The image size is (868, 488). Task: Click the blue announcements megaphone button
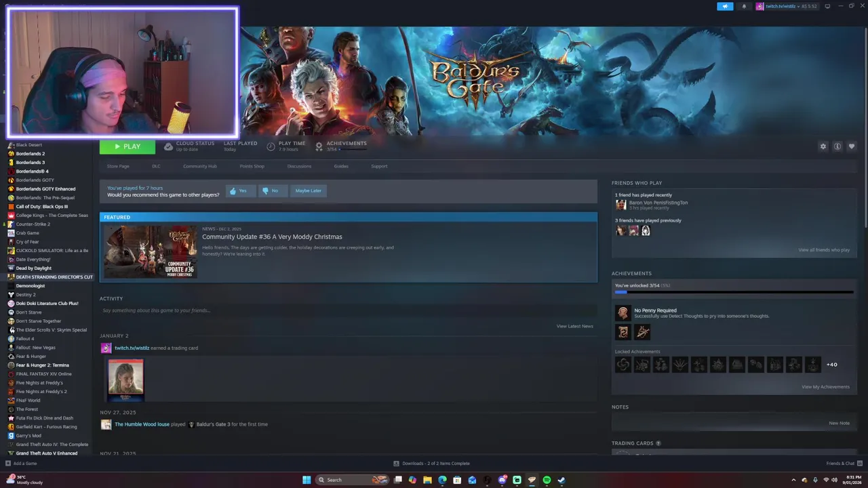point(725,6)
